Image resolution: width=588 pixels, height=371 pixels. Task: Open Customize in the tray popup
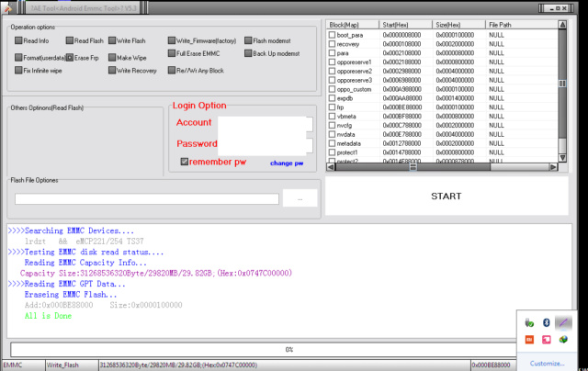tap(548, 363)
